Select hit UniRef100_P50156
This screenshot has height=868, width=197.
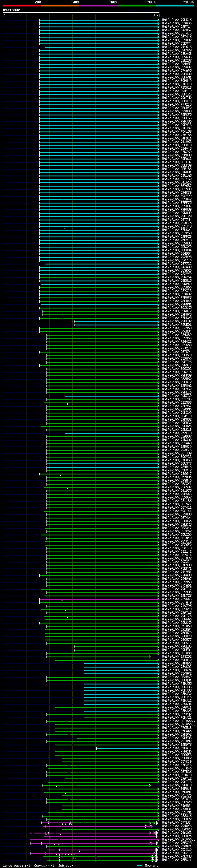point(177,132)
